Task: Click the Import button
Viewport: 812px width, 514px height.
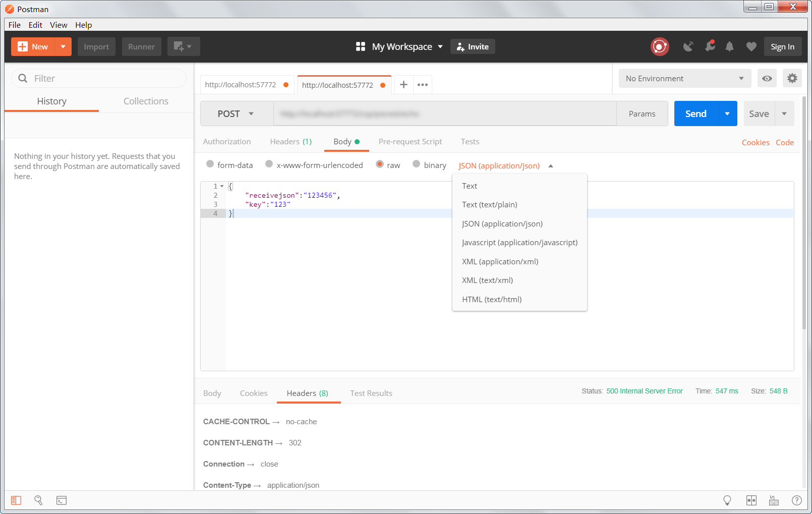Action: 96,46
